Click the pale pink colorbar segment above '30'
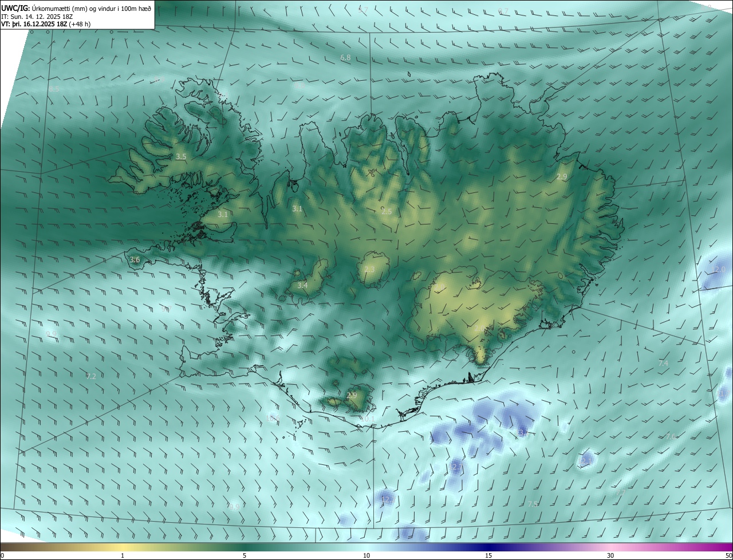The image size is (733, 560). [x=610, y=547]
